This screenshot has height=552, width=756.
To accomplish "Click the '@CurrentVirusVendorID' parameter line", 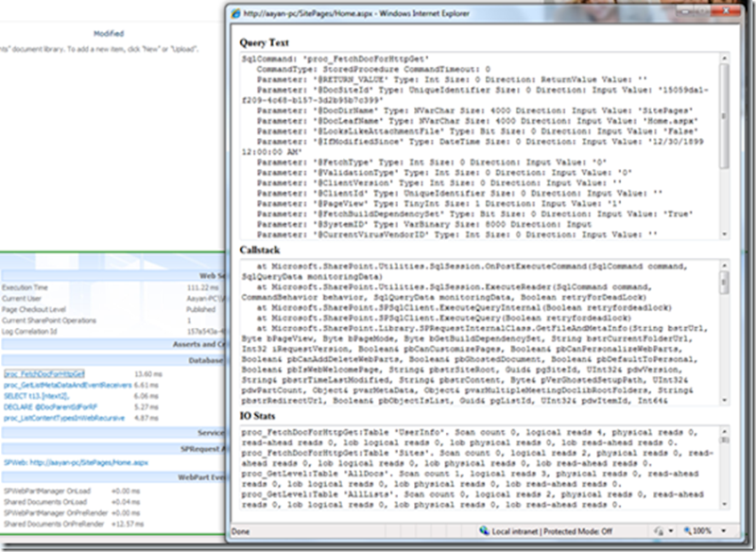I will (x=457, y=234).
